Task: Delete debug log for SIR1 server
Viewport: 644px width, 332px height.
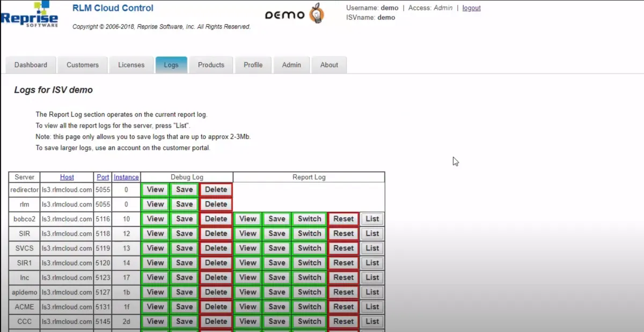Action: point(216,263)
